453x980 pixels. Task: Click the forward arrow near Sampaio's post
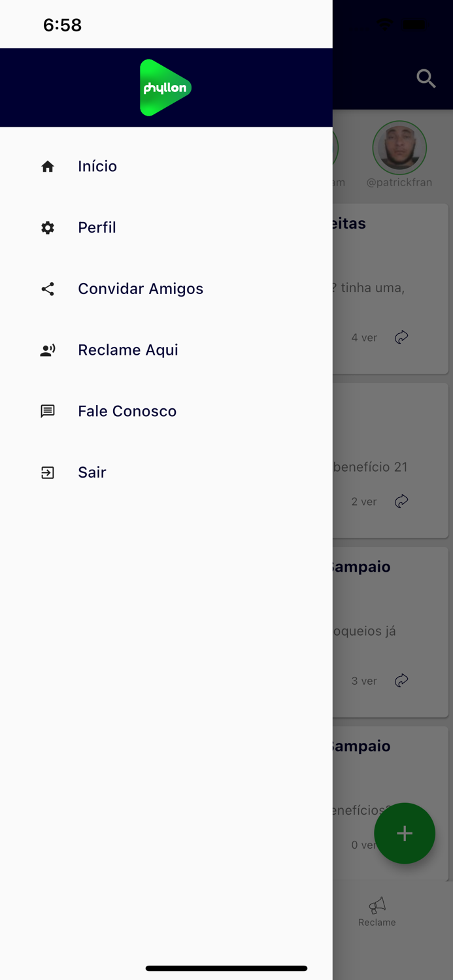401,680
